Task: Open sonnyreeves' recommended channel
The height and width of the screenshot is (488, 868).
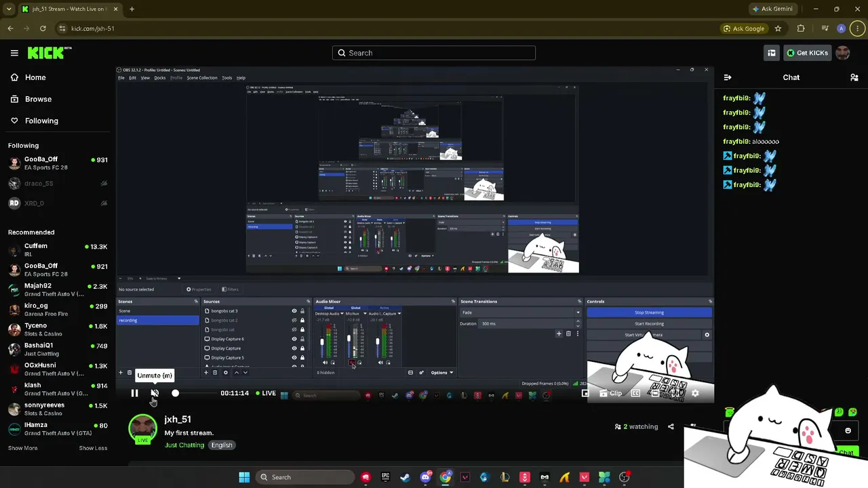Action: pyautogui.click(x=57, y=409)
